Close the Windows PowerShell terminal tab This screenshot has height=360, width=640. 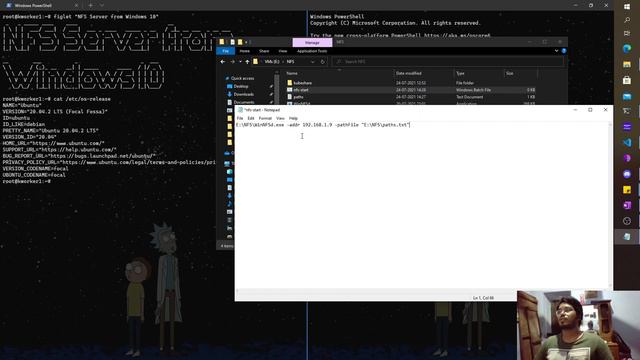[76, 5]
